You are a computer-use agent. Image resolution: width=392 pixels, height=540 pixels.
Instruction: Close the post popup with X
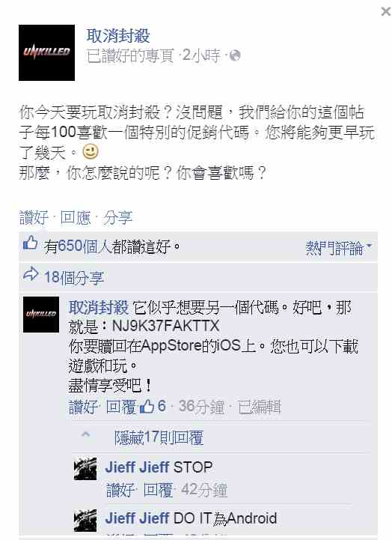tap(386, 12)
